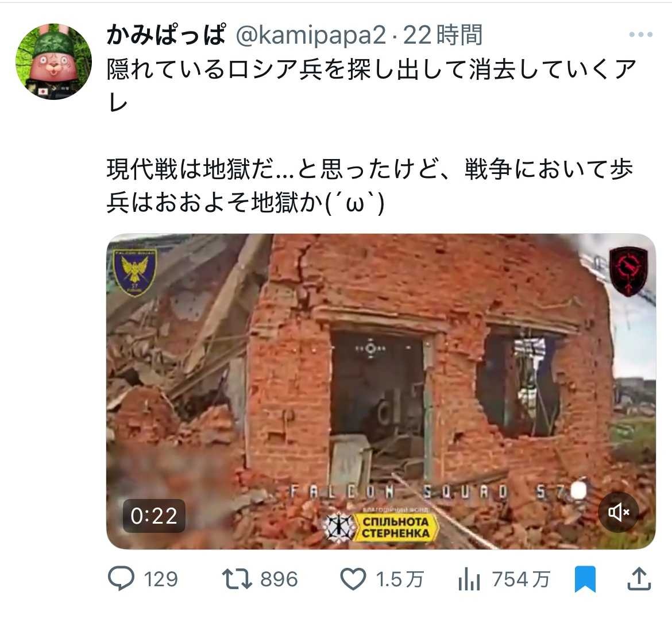Click the Falcon Squad eagle shield emblem
This screenshot has height=623, width=672.
click(134, 273)
